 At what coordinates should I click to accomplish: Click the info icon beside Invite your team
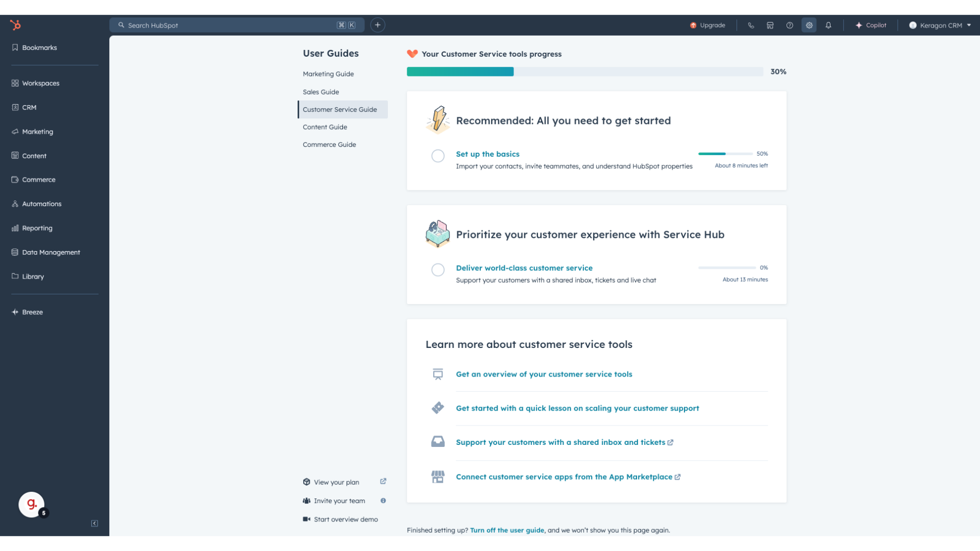[383, 500]
